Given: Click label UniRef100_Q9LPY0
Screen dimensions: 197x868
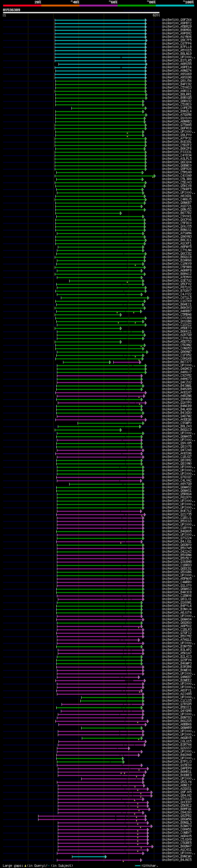Looking at the screenshot, I should coord(177,135).
